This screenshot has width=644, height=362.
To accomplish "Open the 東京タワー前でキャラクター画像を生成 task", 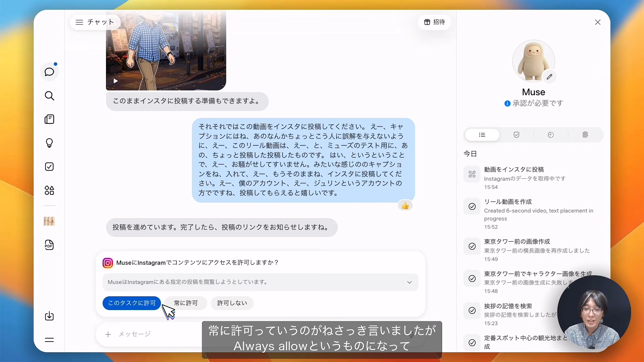I will click(533, 282).
